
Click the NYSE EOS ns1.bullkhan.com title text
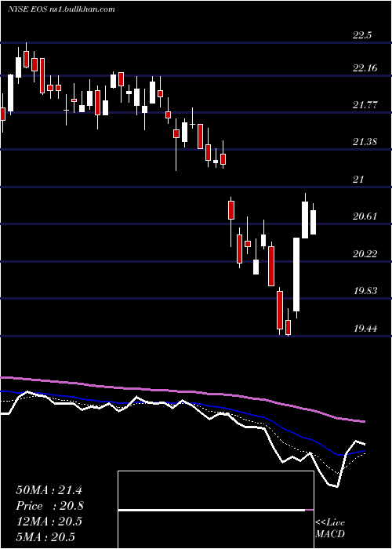[61, 9]
